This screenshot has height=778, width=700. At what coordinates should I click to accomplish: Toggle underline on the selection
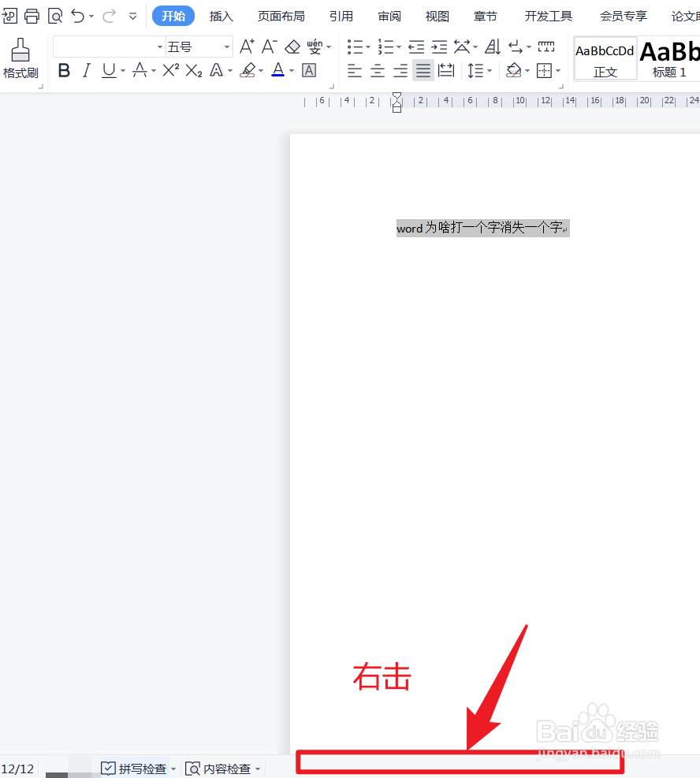click(106, 70)
